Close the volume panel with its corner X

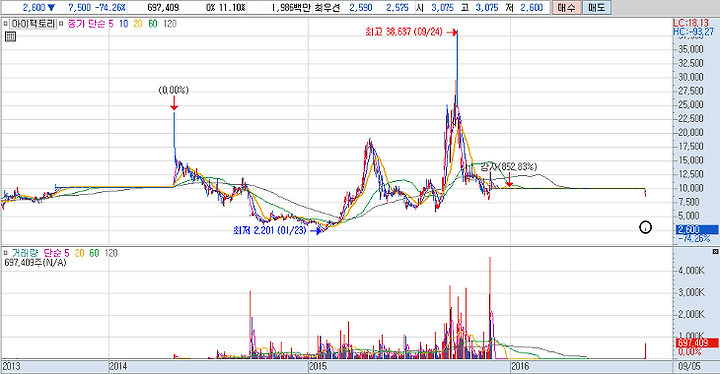(x=715, y=252)
